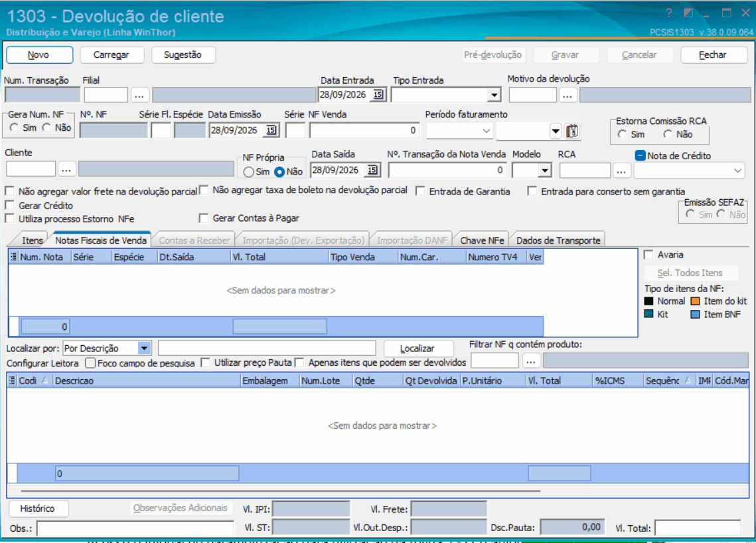Click the Localizar button
This screenshot has height=543, width=756.
pos(417,349)
